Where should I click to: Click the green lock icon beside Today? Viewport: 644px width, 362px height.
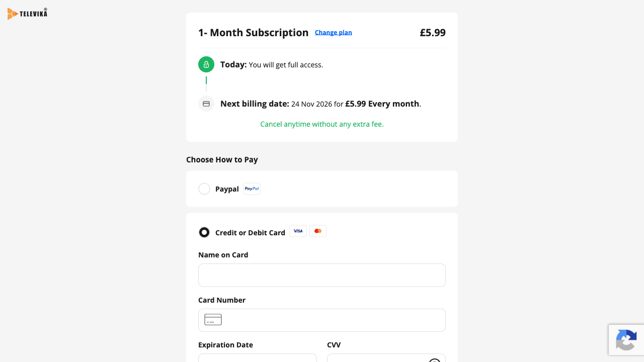point(206,64)
